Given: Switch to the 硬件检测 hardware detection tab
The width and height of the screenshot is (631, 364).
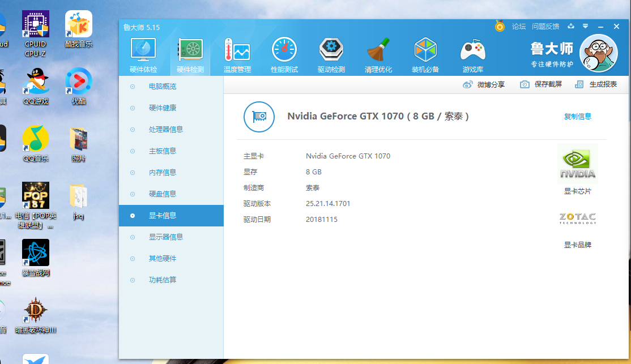Looking at the screenshot, I should pos(190,55).
